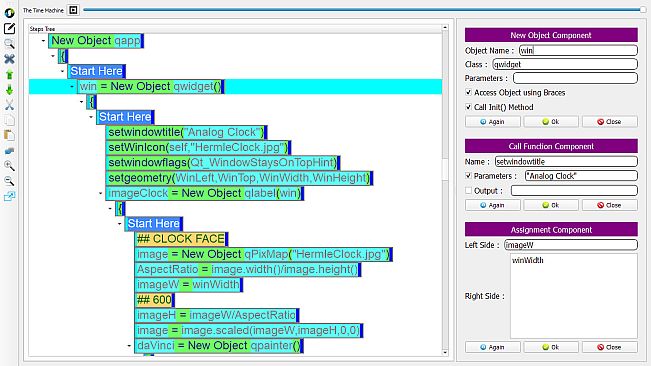Click the Right Side text area with winWidth
651x366 pixels.
click(x=573, y=296)
